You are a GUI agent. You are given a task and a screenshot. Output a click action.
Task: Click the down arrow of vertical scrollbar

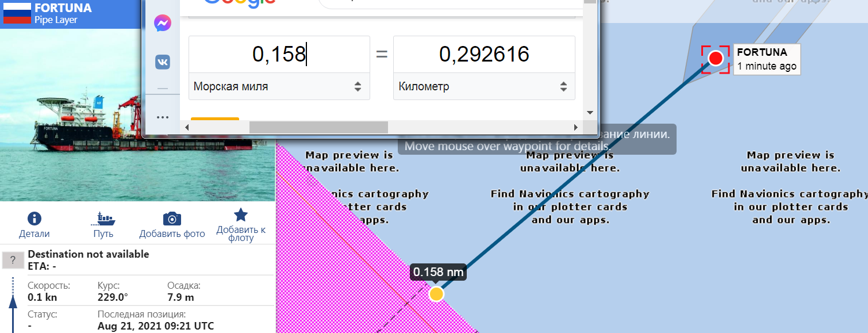click(x=590, y=112)
